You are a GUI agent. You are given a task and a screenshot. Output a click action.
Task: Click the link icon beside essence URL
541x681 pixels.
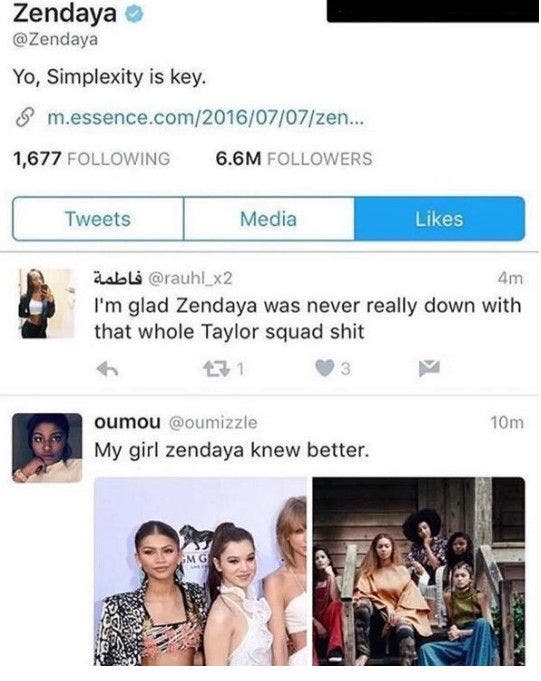click(25, 118)
